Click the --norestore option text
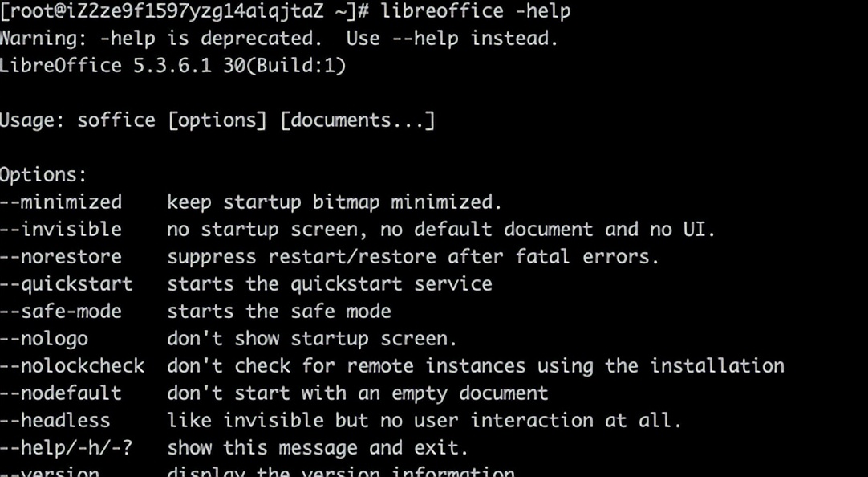 pyautogui.click(x=60, y=256)
